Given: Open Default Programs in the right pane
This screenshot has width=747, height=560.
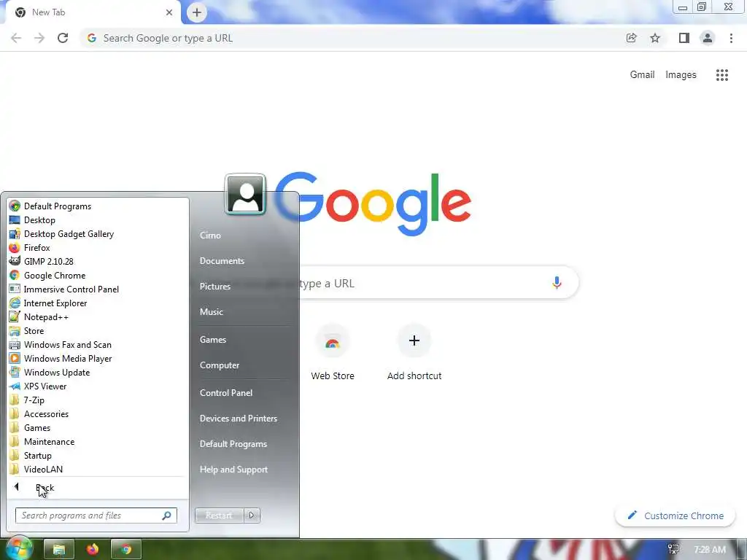Looking at the screenshot, I should 233,444.
